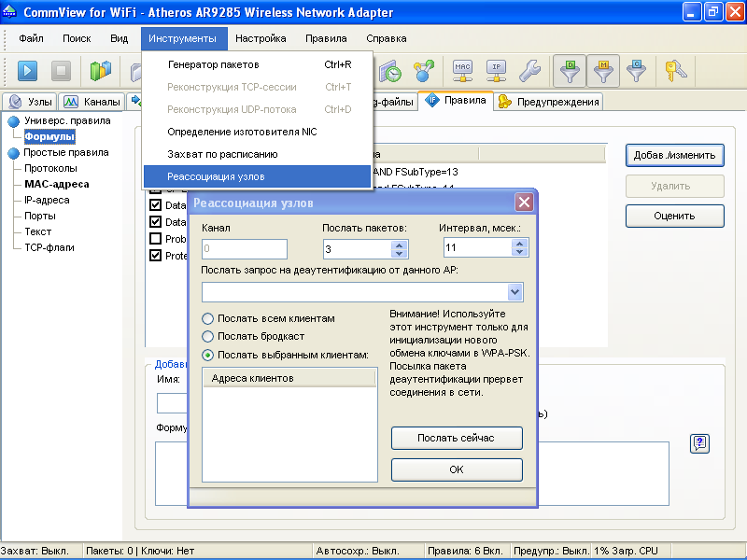Screen dimensions: 747x560
Task: Select Текст in the rules tree
Action: click(x=38, y=231)
